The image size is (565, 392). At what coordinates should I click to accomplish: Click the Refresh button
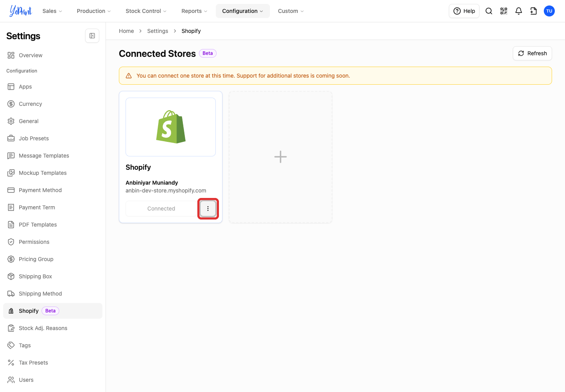coord(532,53)
